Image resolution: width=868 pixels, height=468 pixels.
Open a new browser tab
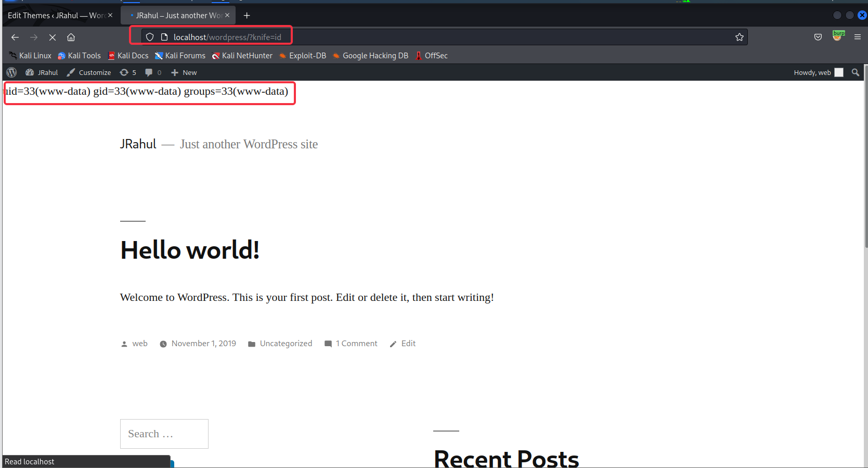tap(247, 16)
